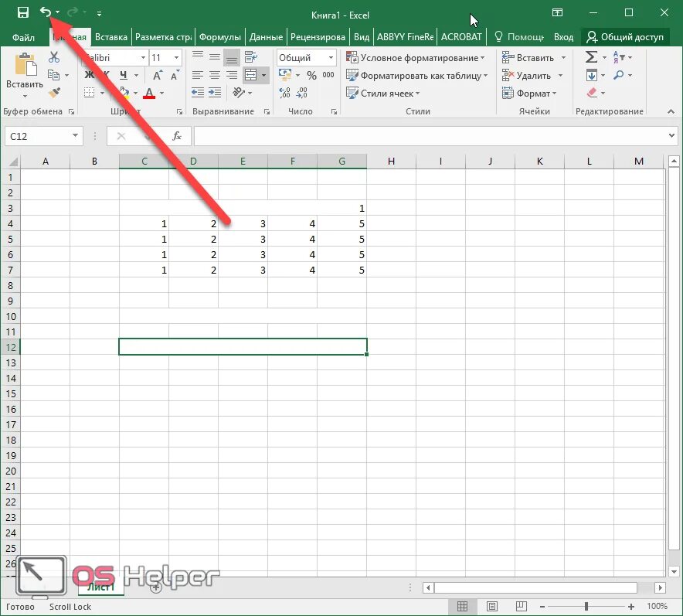The image size is (683, 616).
Task: Center cell text horizontally
Action: point(214,75)
